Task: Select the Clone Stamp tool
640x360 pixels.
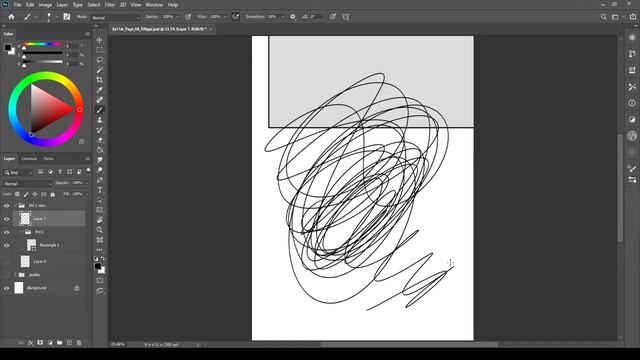Action: pos(100,120)
